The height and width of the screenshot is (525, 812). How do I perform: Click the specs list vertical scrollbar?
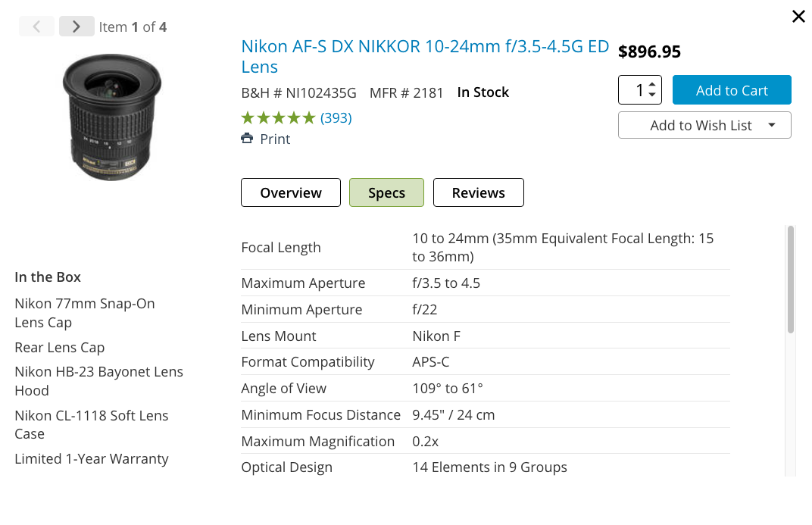point(790,280)
